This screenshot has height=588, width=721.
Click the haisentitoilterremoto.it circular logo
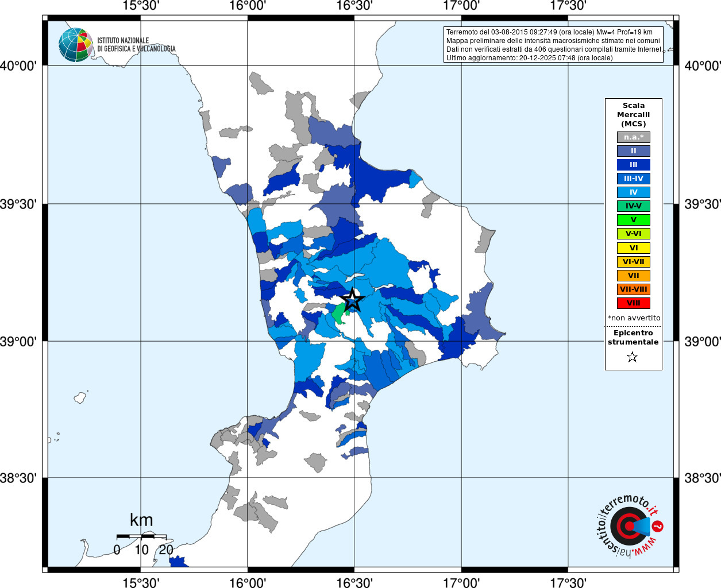[x=629, y=526]
